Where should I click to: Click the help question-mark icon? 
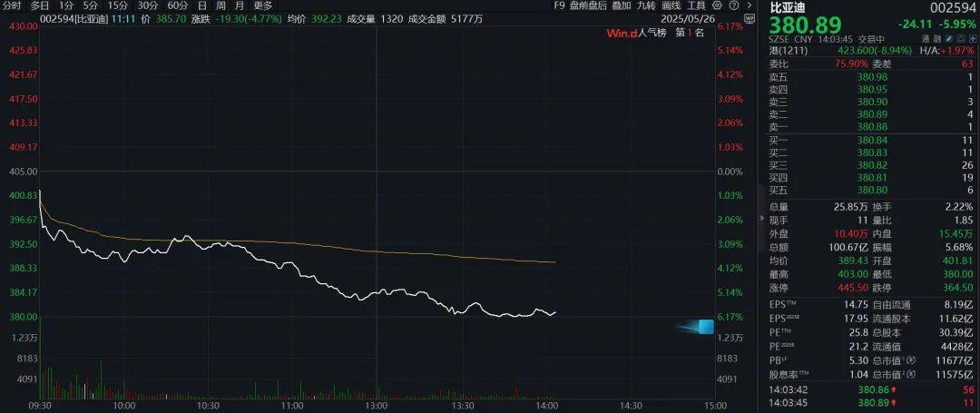click(734, 5)
